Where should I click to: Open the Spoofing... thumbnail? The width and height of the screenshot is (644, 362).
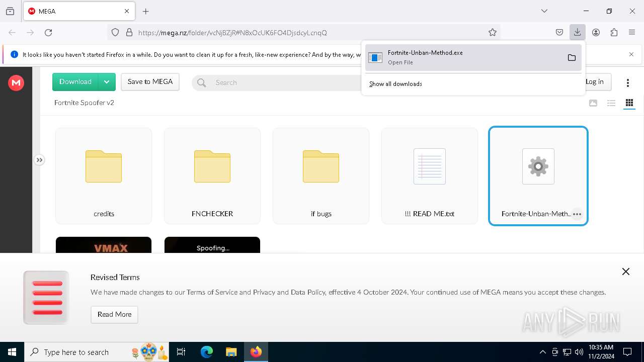(x=212, y=245)
